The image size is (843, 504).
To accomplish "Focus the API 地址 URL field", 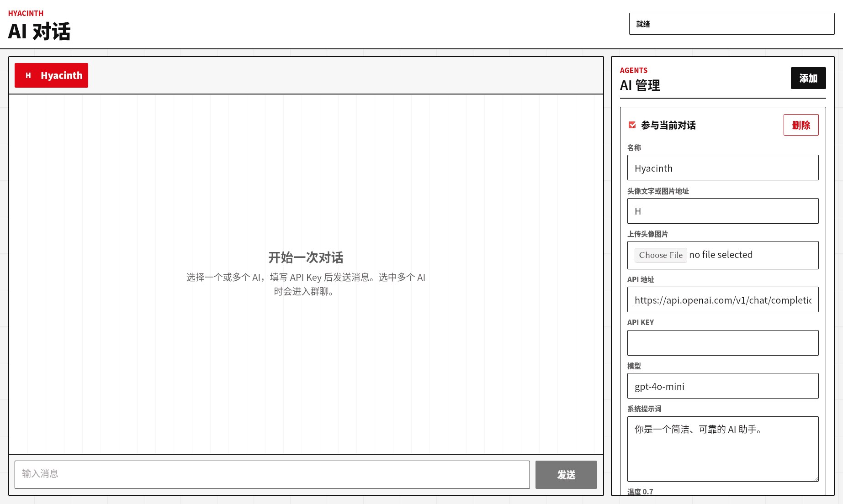I will click(722, 300).
